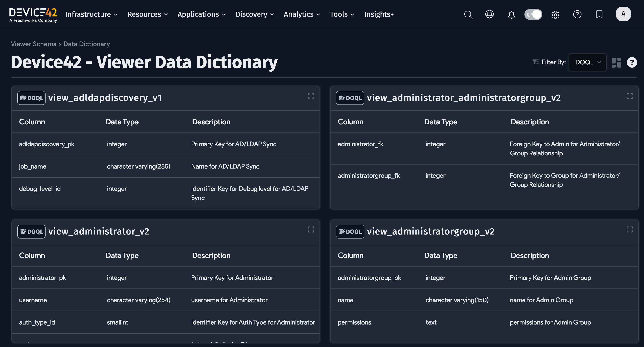Open the notifications bell
This screenshot has height=347, width=644.
tap(511, 14)
